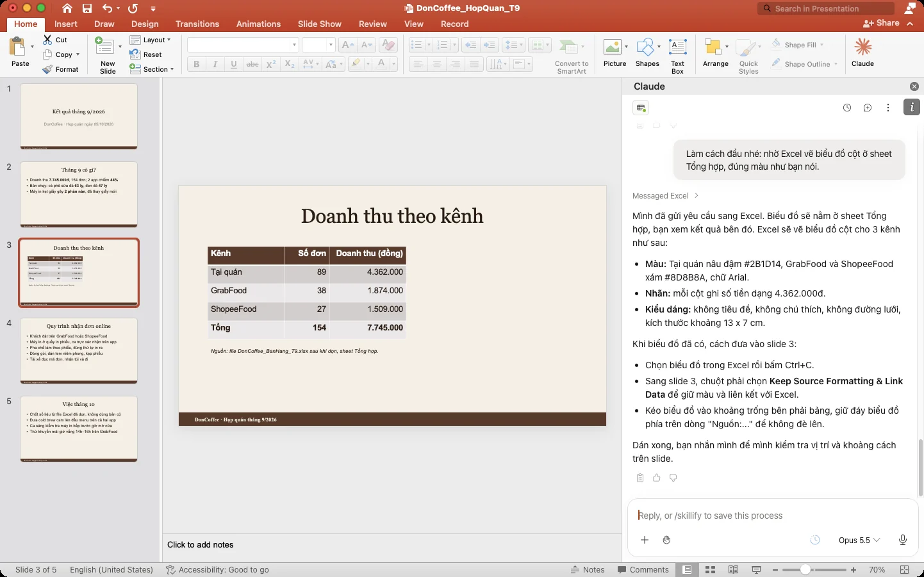Viewport: 924px width, 577px height.
Task: Open the Section dropdown
Action: tap(152, 69)
